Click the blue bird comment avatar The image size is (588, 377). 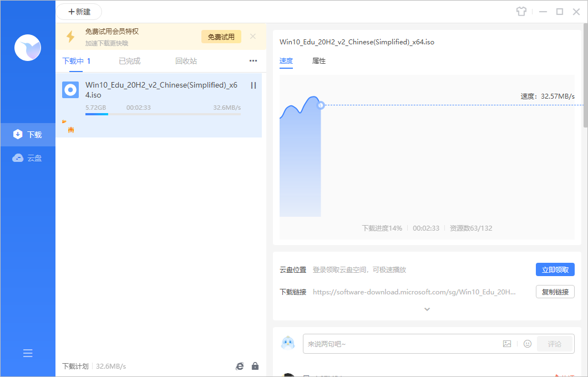(288, 343)
